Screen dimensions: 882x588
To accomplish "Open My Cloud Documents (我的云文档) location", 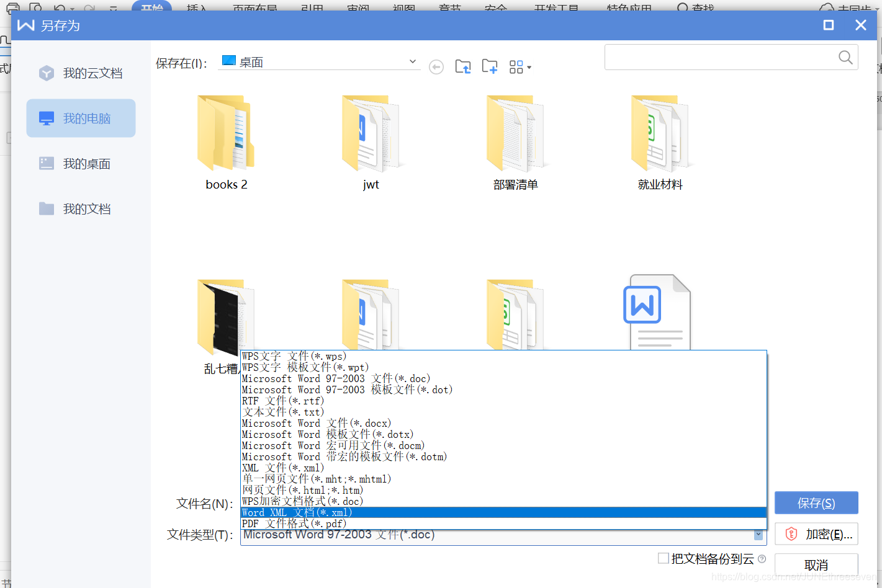I will click(x=81, y=73).
